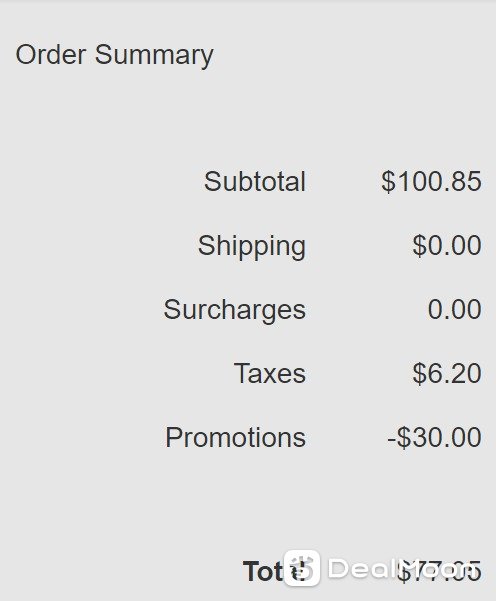Select the Taxes label
496x601 pixels.
click(x=270, y=373)
